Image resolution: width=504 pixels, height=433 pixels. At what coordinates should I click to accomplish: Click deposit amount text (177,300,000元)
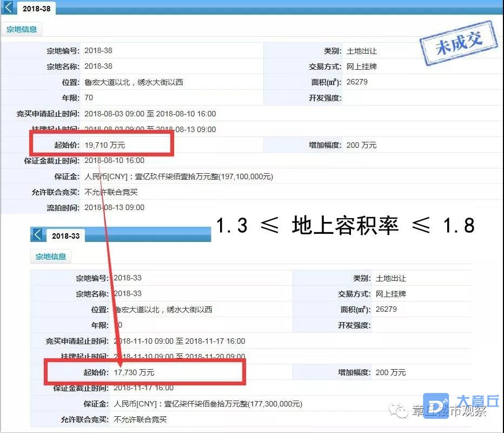tap(275, 404)
